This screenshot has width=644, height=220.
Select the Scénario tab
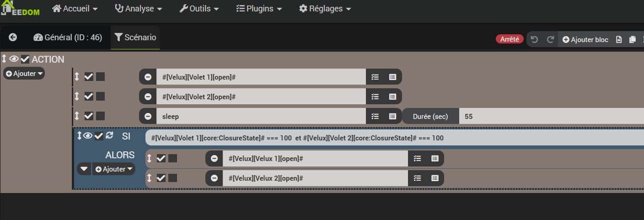(135, 38)
